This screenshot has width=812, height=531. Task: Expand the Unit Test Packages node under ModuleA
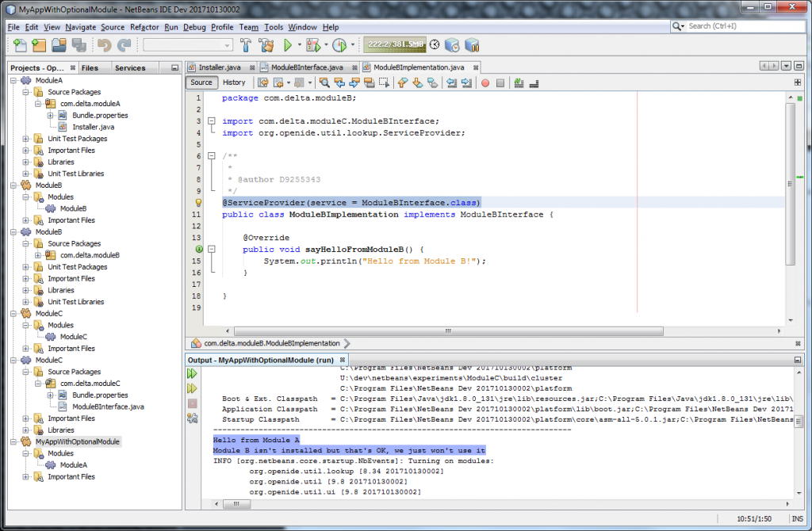click(26, 139)
